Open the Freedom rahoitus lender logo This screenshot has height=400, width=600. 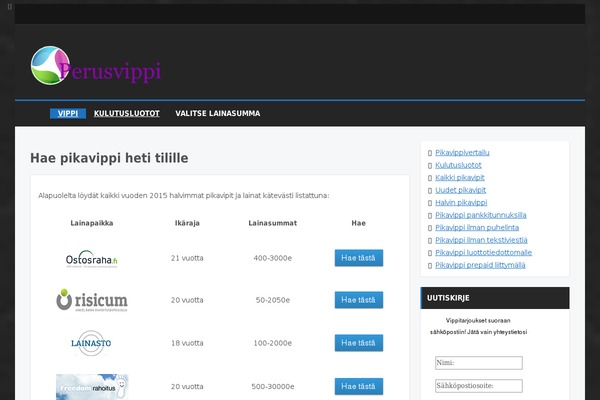pyautogui.click(x=92, y=387)
